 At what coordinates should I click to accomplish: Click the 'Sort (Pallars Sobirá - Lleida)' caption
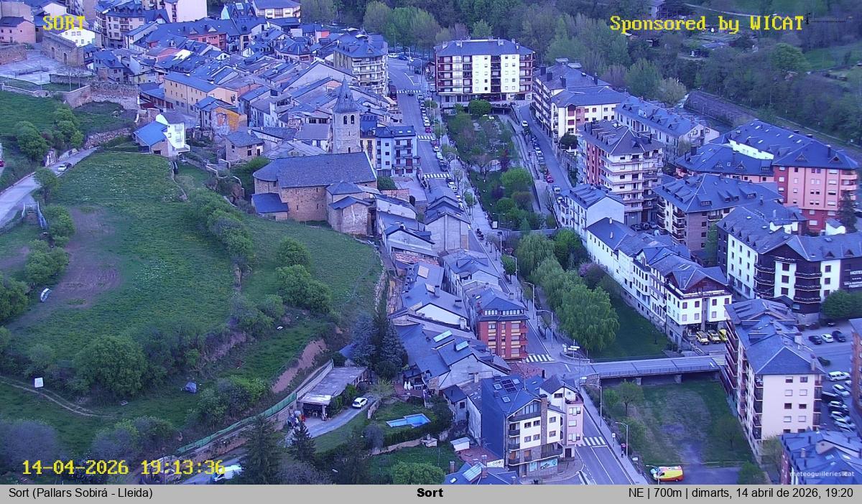80,493
